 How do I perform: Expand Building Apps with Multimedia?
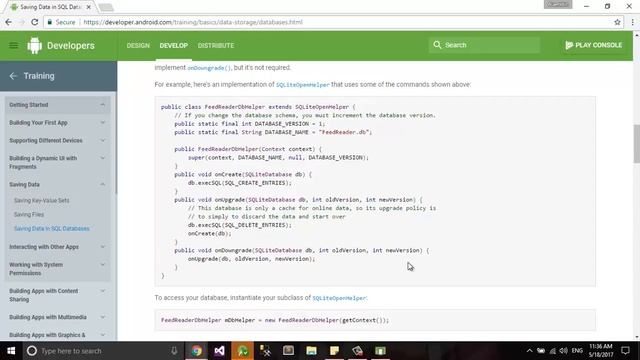pos(58,317)
